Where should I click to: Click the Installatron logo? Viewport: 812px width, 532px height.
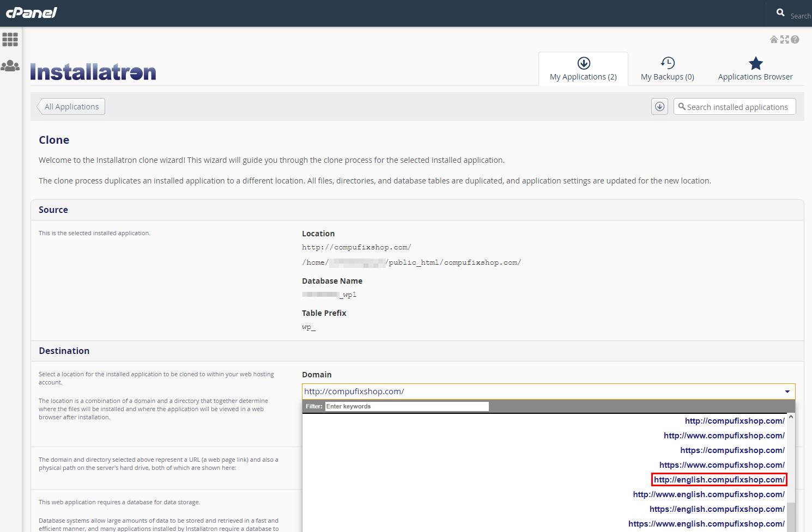(93, 72)
